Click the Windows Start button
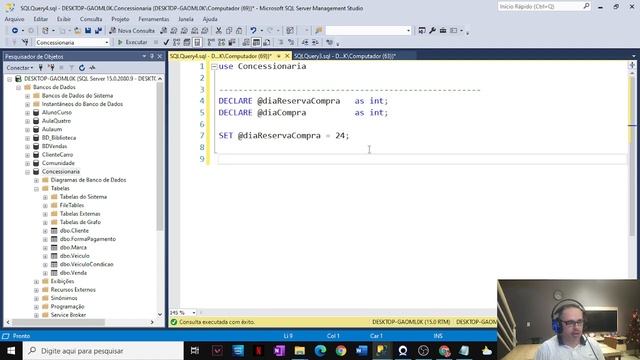 11,351
